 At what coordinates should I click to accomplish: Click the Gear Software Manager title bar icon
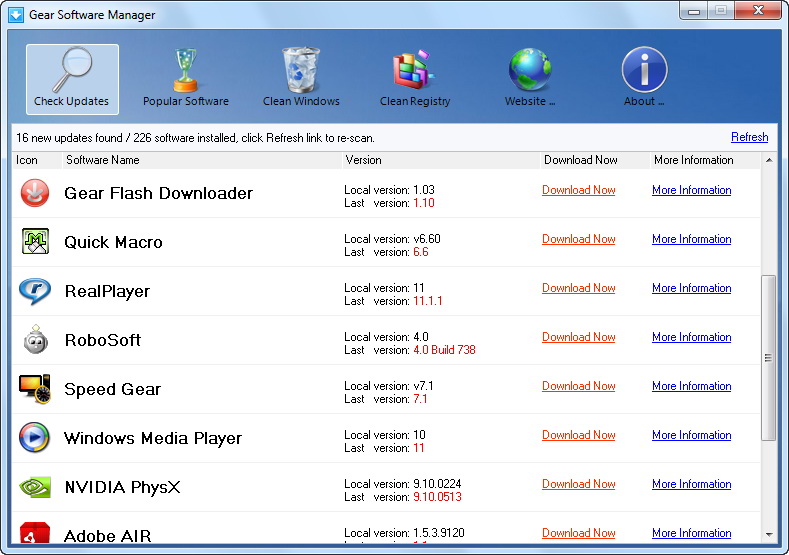(16, 15)
